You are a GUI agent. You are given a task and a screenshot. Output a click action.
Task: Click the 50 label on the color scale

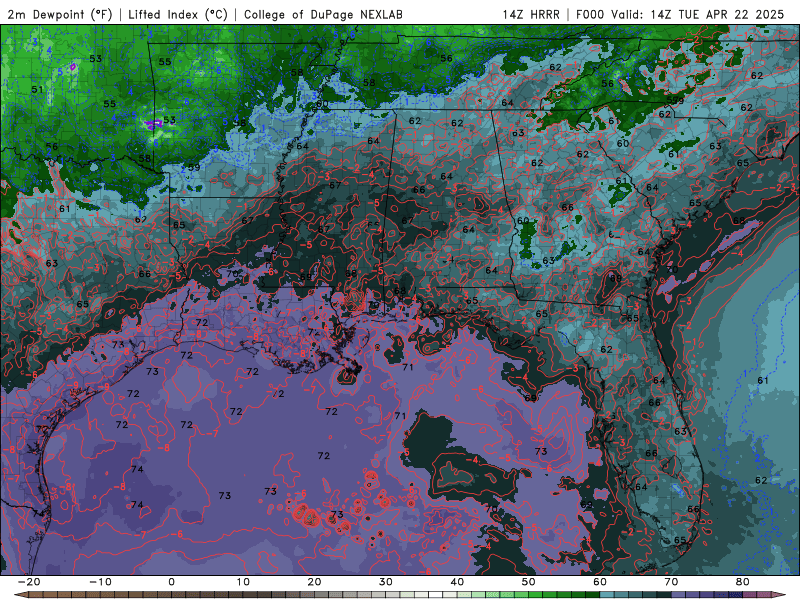pyautogui.click(x=529, y=582)
